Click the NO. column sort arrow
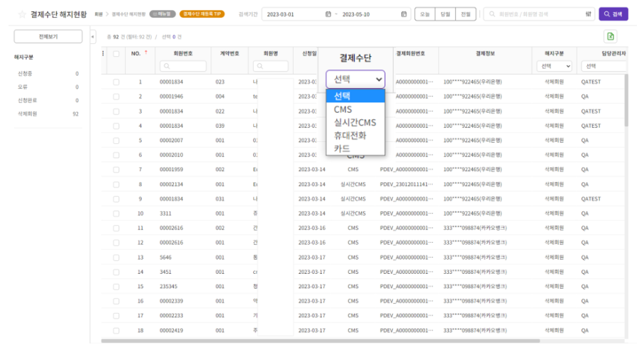Image resolution: width=644 pixels, height=347 pixels. [x=146, y=53]
